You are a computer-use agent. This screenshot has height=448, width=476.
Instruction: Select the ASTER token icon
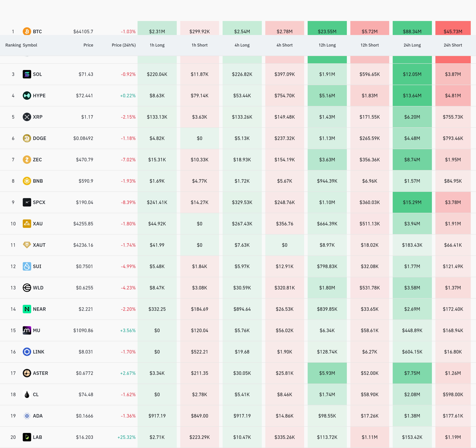point(27,373)
